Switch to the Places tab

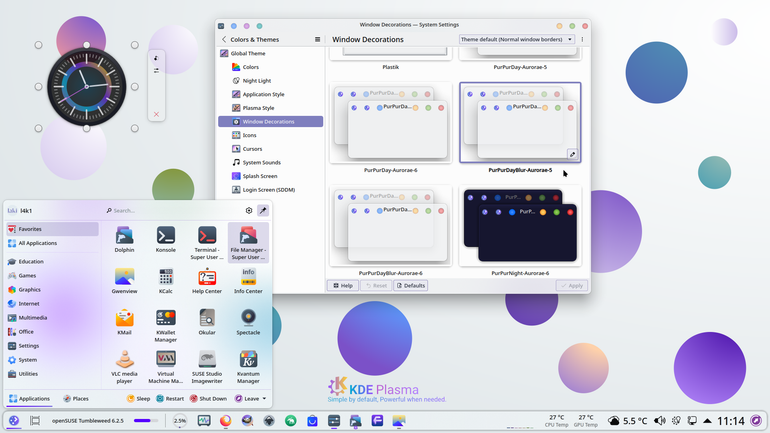76,399
